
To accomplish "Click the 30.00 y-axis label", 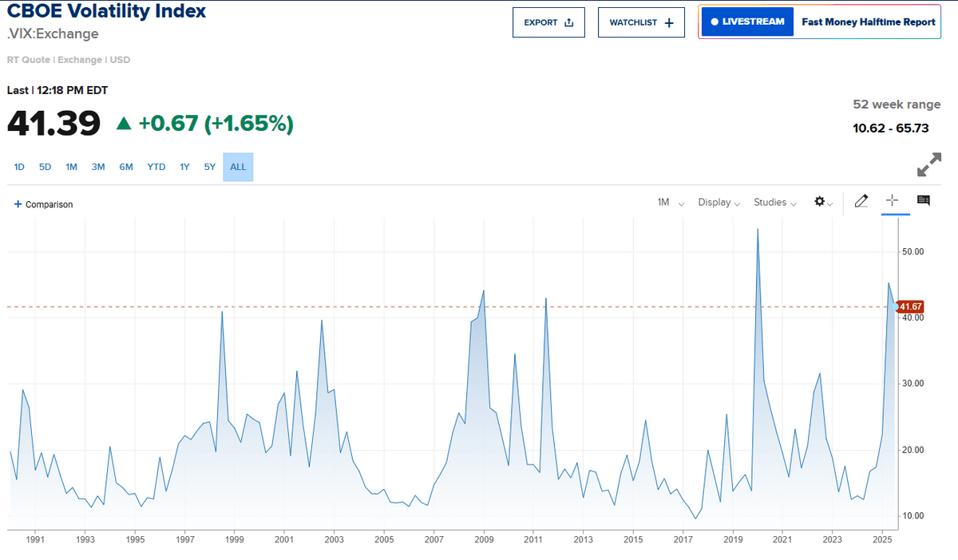I will pos(913,384).
